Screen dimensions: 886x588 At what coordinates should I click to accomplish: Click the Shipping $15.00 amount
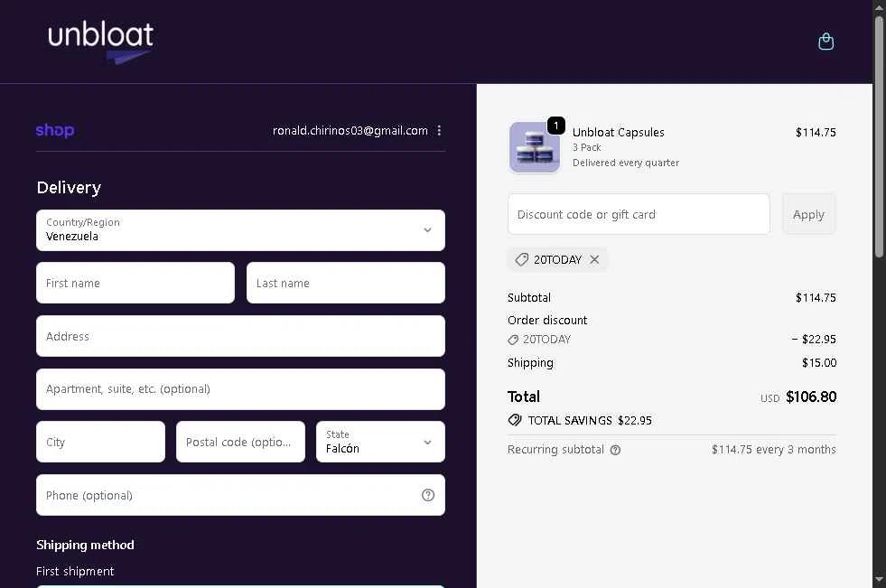(819, 362)
